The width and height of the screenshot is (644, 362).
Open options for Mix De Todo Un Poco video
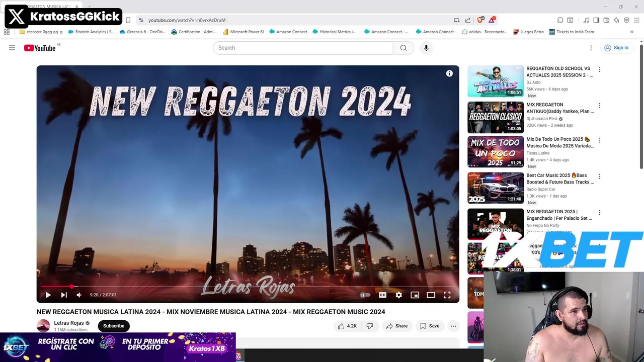pos(599,140)
